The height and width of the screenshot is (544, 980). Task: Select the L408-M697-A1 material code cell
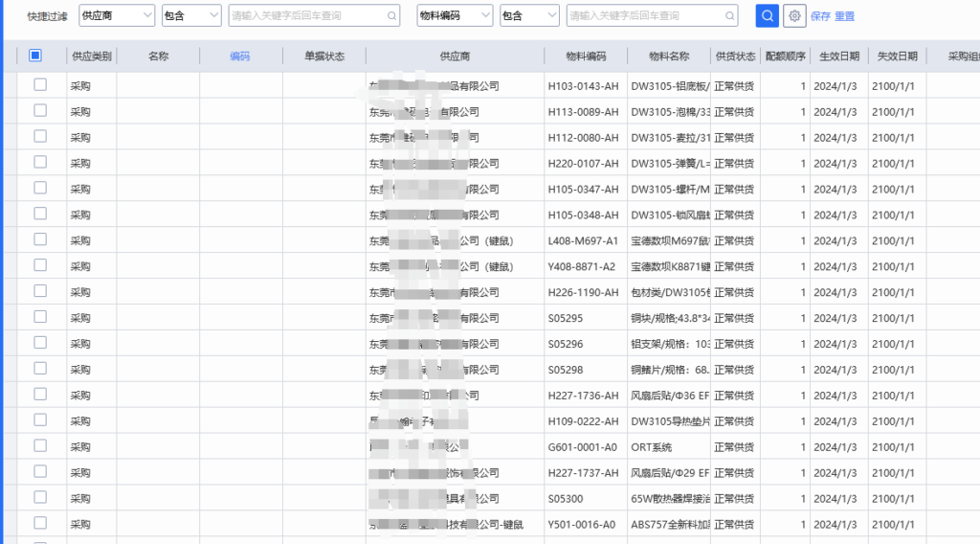point(583,240)
